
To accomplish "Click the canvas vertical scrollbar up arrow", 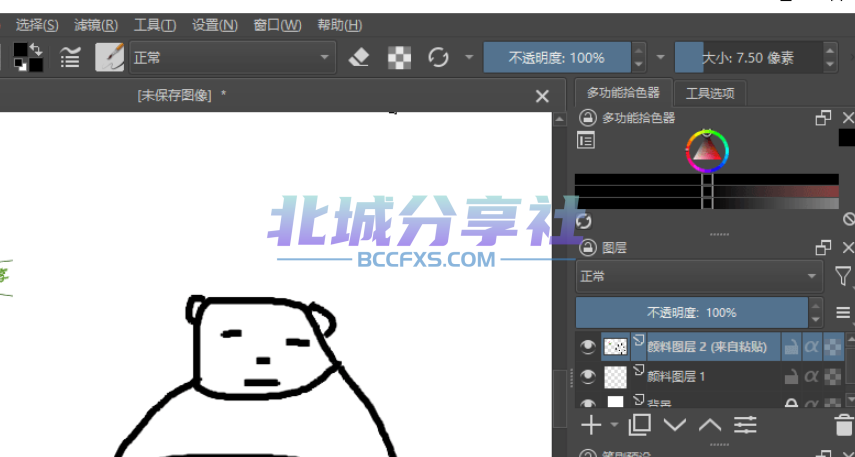I will [559, 118].
